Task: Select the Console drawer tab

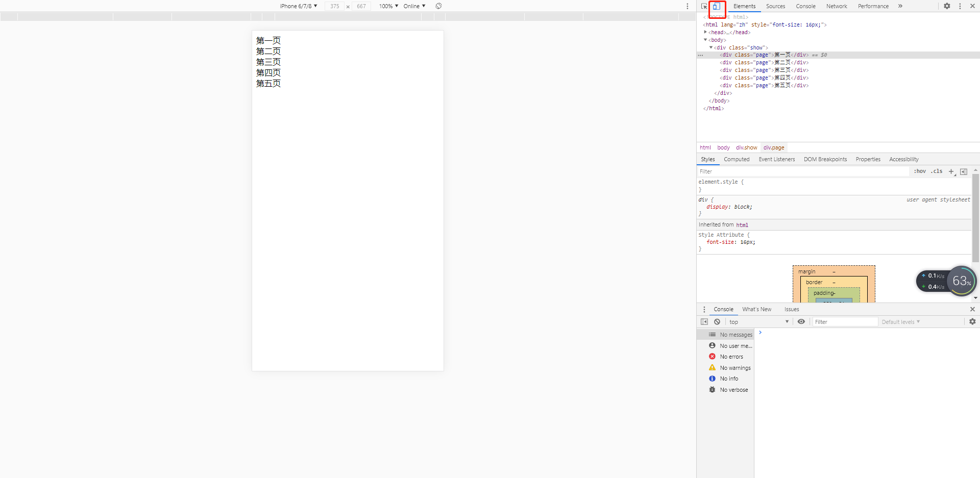Action: click(x=723, y=309)
